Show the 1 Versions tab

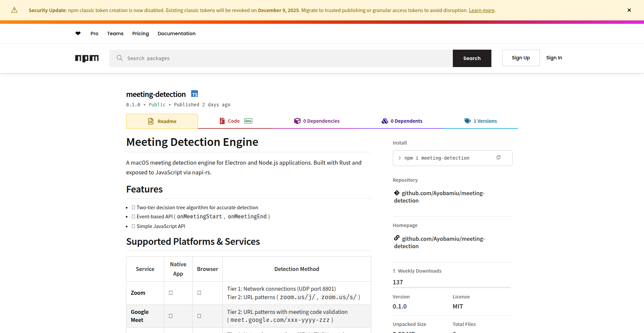(480, 121)
